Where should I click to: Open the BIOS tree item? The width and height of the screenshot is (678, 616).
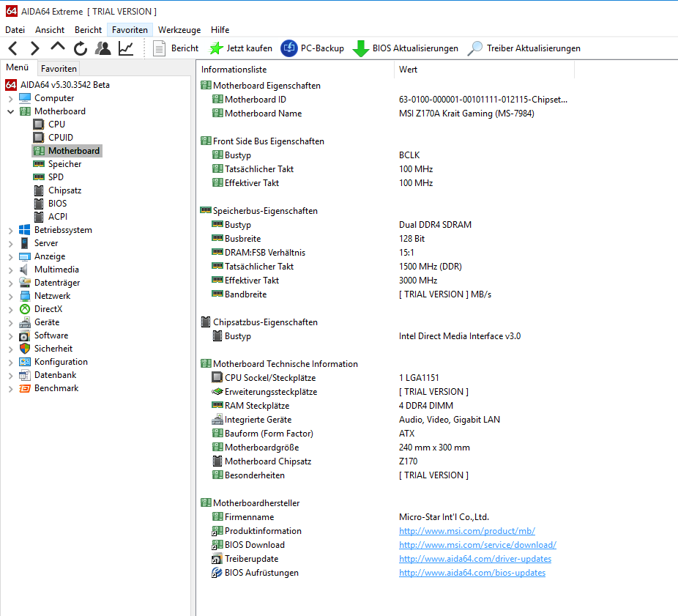tap(58, 204)
